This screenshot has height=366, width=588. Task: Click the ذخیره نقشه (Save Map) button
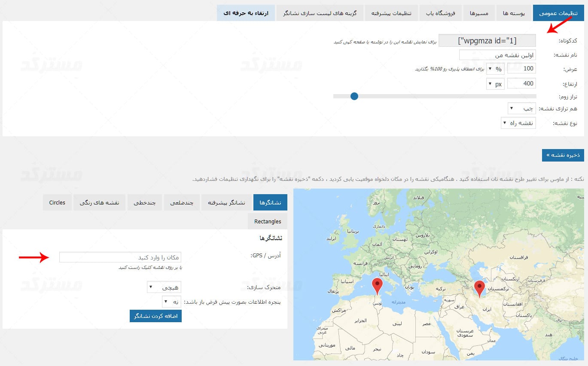coord(563,155)
